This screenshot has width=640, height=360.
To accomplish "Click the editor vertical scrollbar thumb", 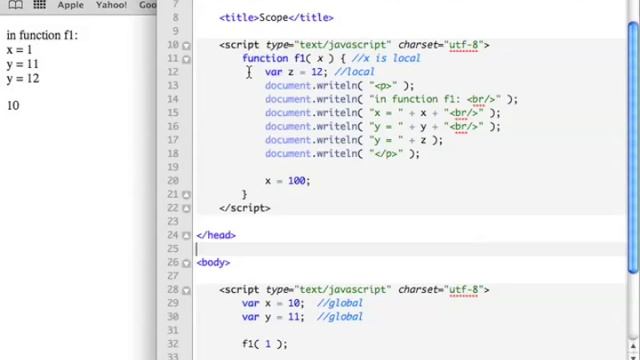I will click(633, 147).
